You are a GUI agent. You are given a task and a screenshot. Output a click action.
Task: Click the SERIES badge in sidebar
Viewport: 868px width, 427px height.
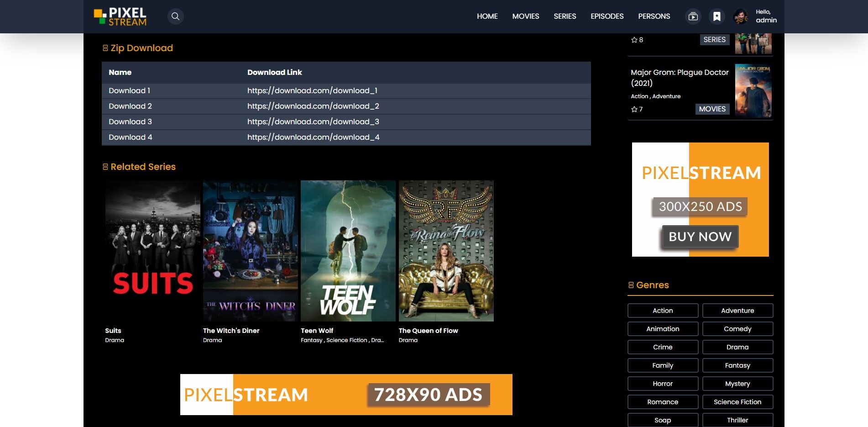click(714, 40)
